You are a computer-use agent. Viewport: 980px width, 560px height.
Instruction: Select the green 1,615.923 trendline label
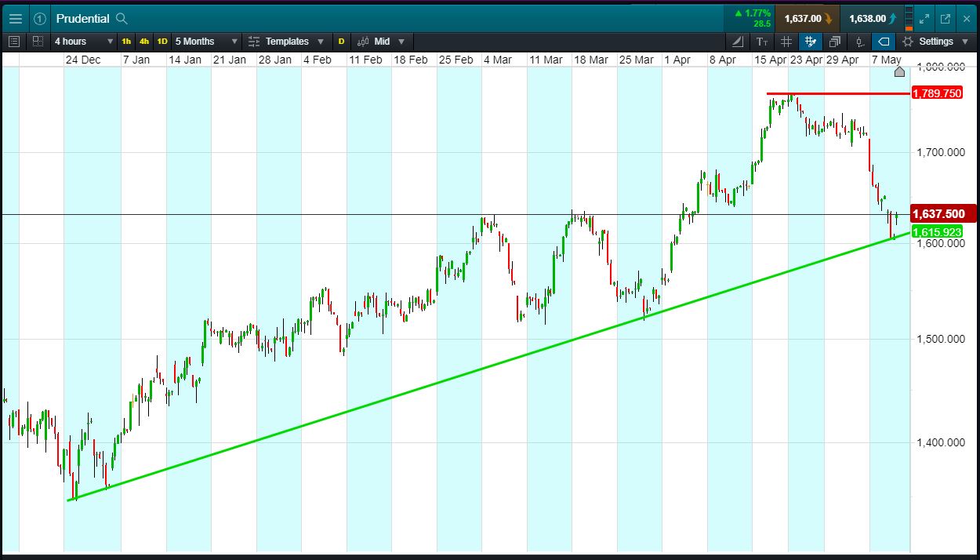coord(937,232)
